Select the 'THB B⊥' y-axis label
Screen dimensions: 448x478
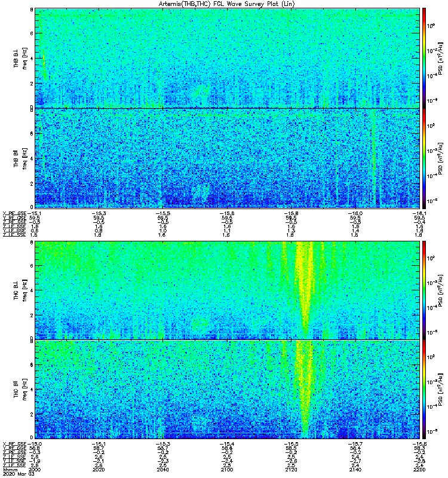pyautogui.click(x=16, y=57)
